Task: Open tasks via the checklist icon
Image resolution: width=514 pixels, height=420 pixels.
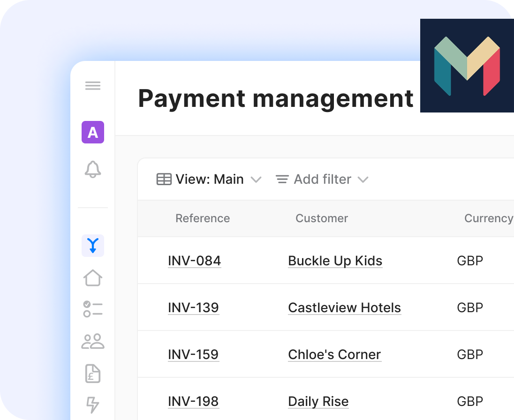Action: tap(92, 309)
